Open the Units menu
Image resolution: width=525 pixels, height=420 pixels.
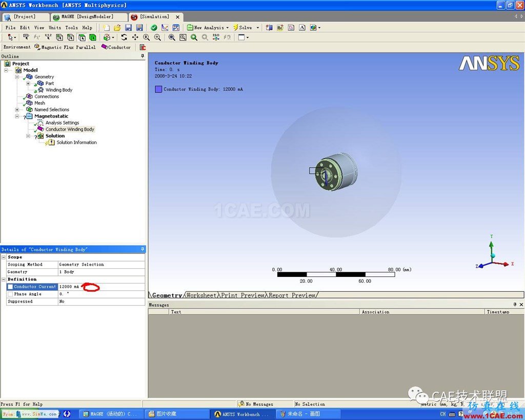pos(55,28)
